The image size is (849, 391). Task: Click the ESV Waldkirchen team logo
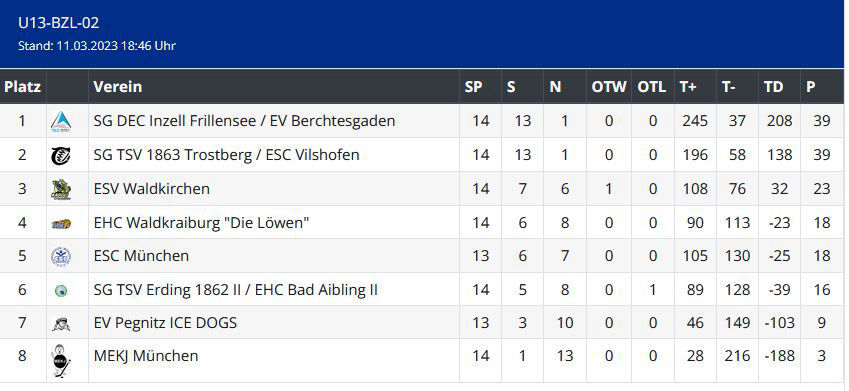click(x=61, y=190)
